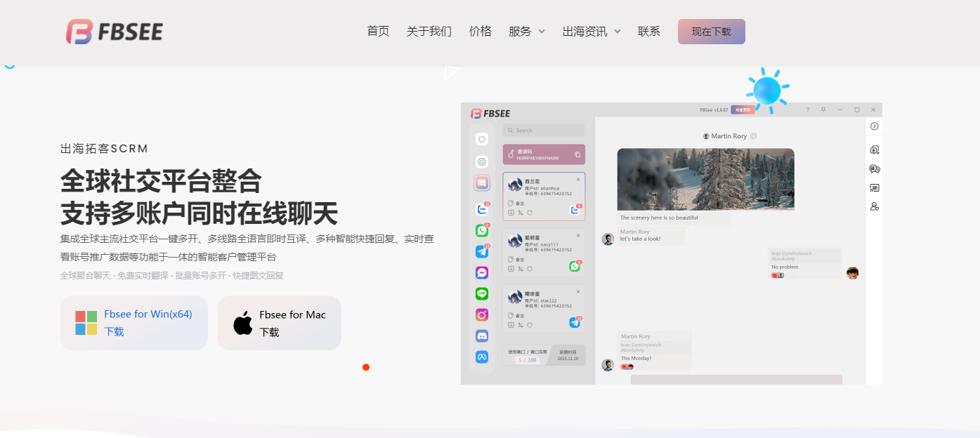The height and width of the screenshot is (438, 980).
Task: Open the Telegram channel in the sidebar
Action: (482, 251)
